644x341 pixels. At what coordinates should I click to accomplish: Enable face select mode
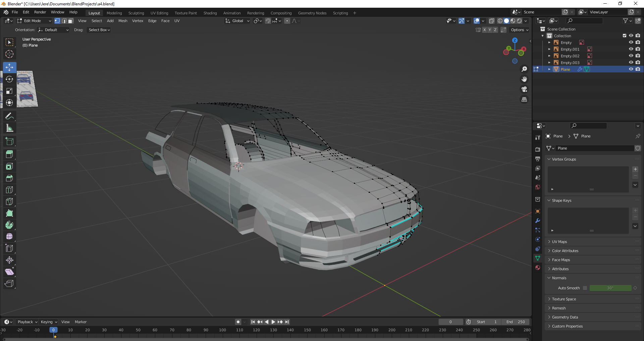(x=70, y=21)
